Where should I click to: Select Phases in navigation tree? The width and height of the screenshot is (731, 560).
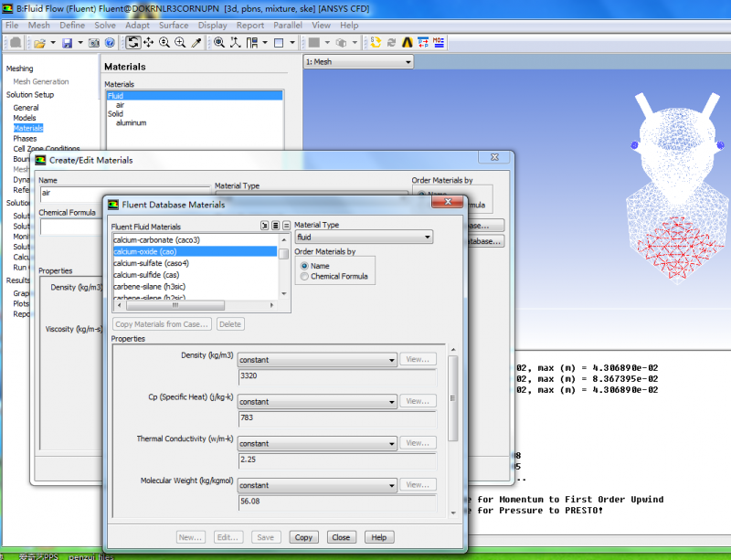25,139
